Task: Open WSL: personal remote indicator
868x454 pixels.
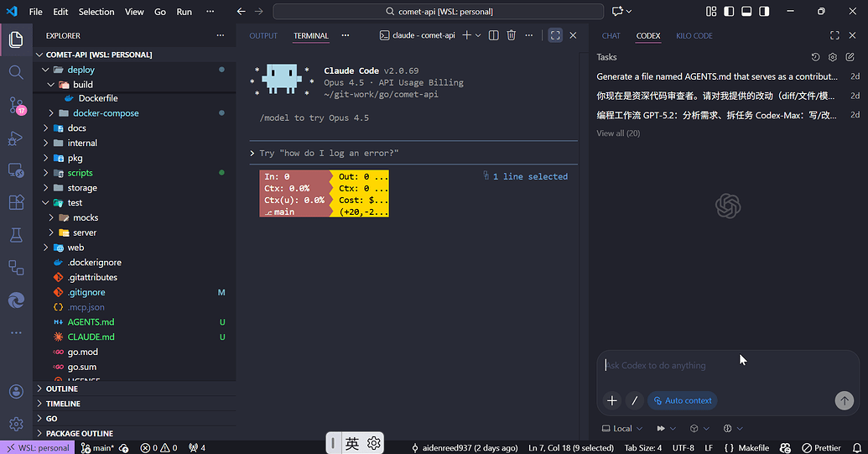Action: point(38,448)
